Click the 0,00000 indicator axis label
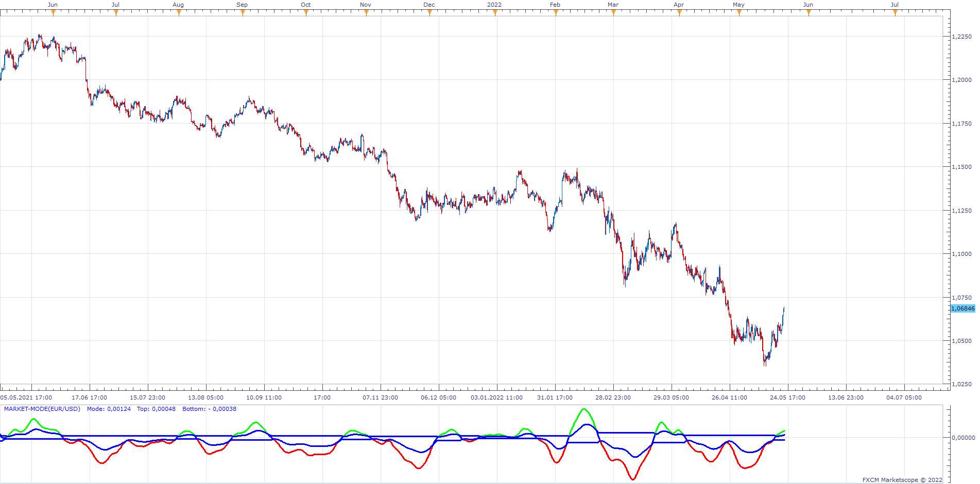 click(x=963, y=438)
